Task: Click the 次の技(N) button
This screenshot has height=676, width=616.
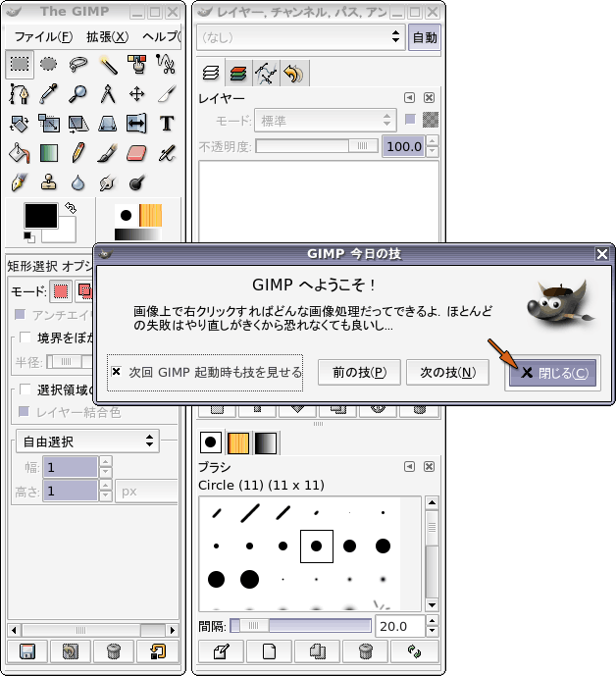Action: click(448, 372)
